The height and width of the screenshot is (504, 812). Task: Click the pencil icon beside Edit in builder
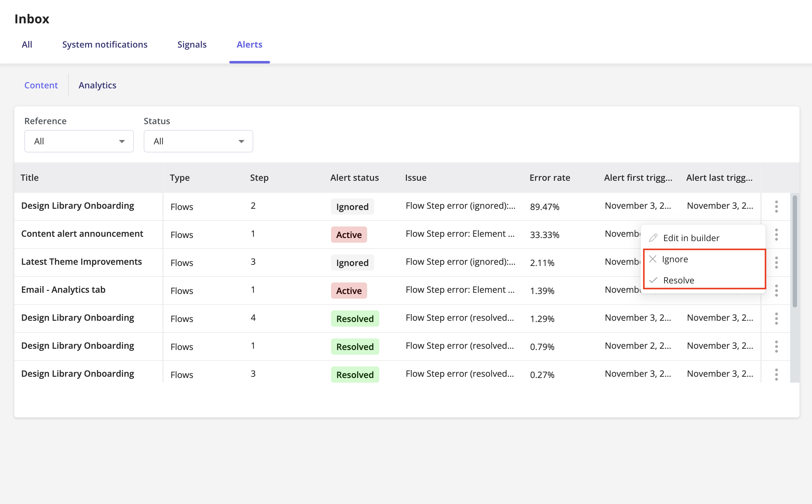click(x=653, y=238)
